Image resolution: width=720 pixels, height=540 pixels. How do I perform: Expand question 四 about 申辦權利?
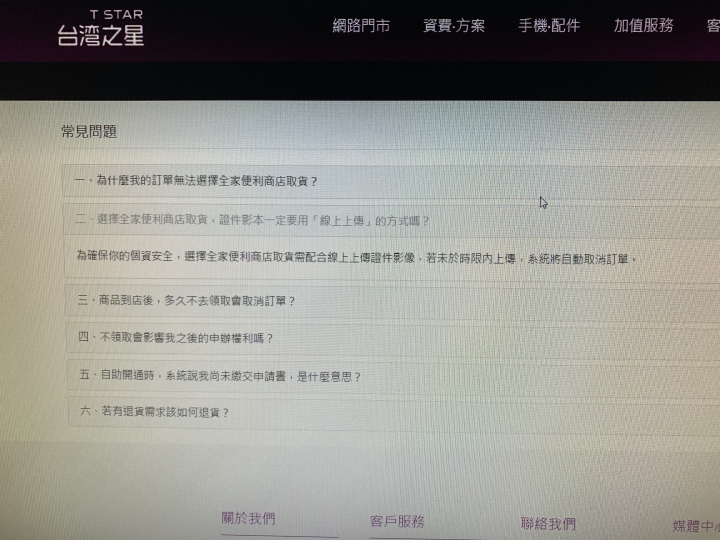[394, 338]
